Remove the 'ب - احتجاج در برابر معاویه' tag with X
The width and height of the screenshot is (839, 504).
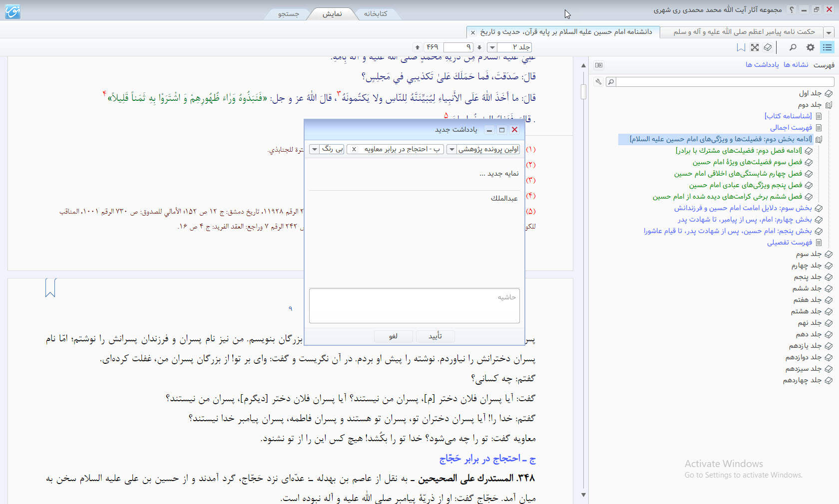pos(354,149)
